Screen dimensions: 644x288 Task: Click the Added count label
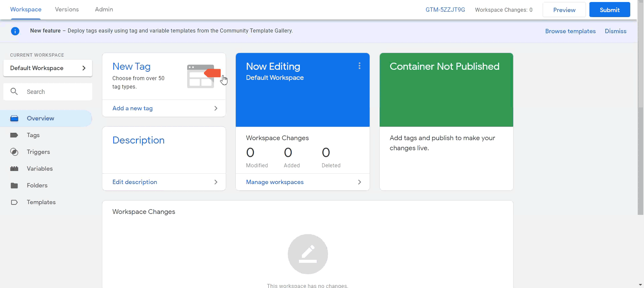(x=292, y=165)
